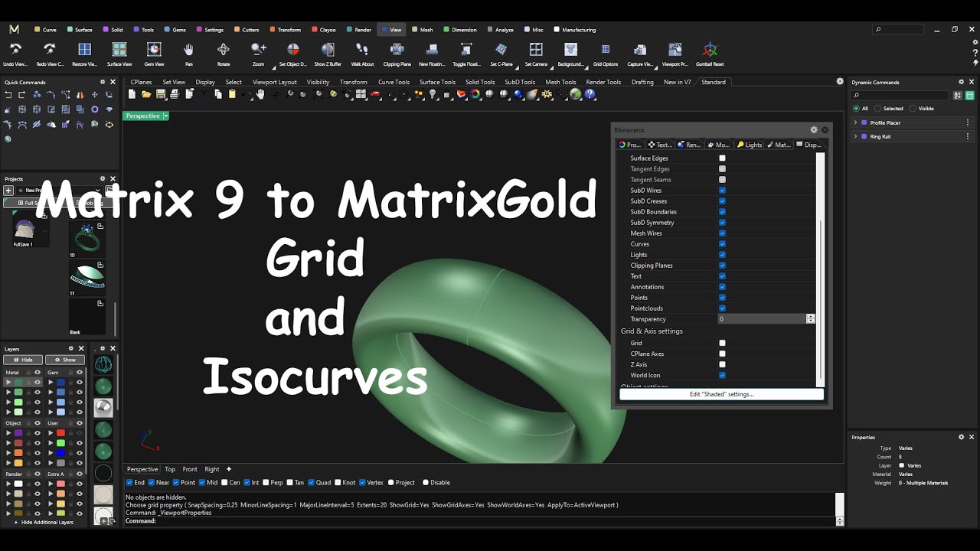Click the Toggle Floating viewport icon
The width and height of the screenshot is (980, 551).
click(x=466, y=49)
